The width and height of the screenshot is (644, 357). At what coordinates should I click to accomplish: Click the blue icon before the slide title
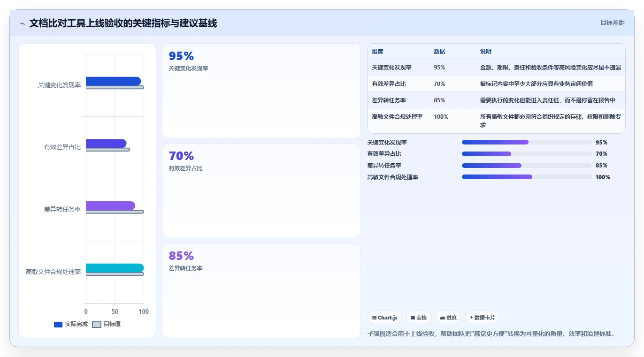(22, 23)
